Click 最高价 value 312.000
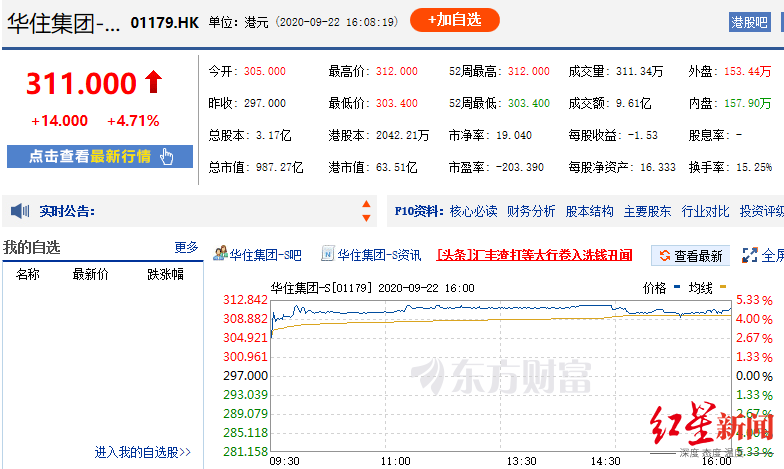The image size is (784, 469). [397, 71]
